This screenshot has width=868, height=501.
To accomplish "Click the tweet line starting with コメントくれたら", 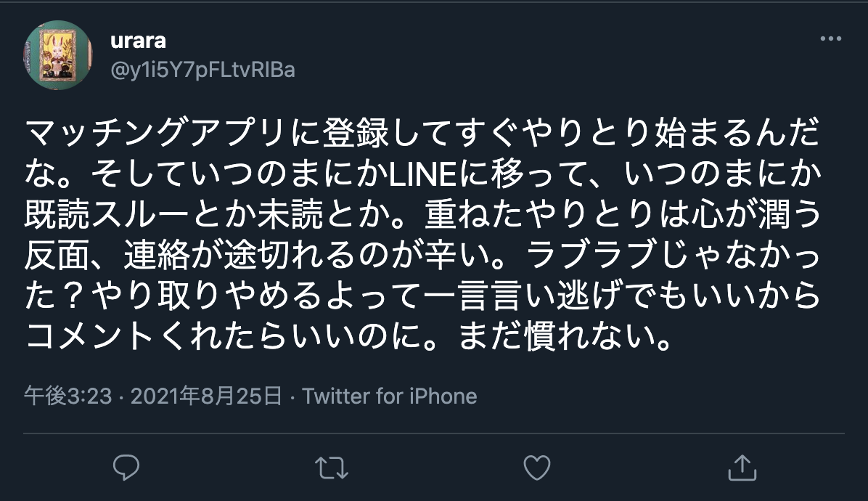I will (347, 337).
